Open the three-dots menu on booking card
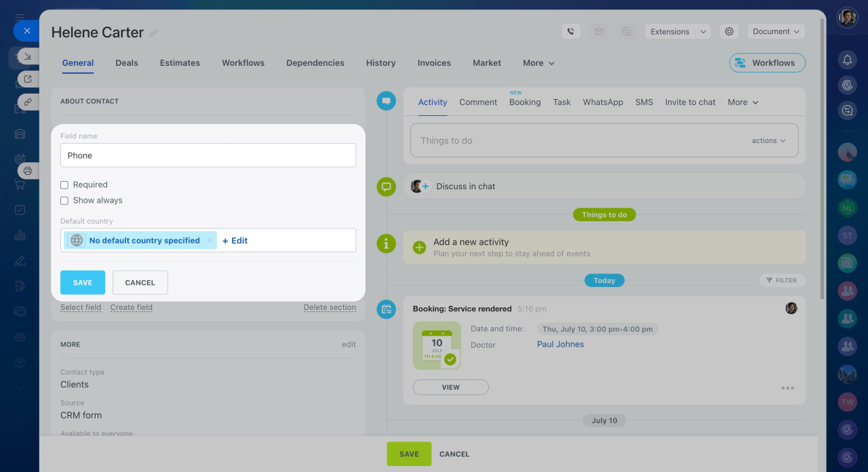This screenshot has height=472, width=868. coord(787,389)
